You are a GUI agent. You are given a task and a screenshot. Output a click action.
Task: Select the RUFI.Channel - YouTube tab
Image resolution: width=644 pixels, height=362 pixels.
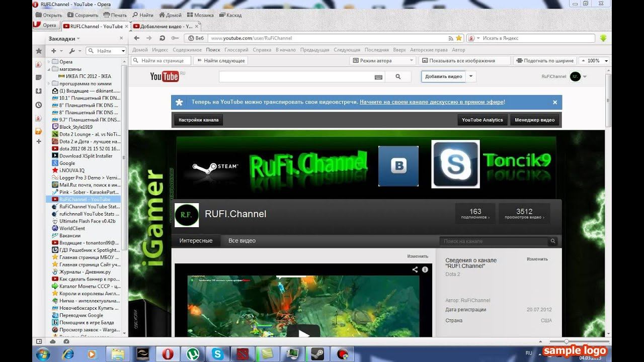(96, 26)
